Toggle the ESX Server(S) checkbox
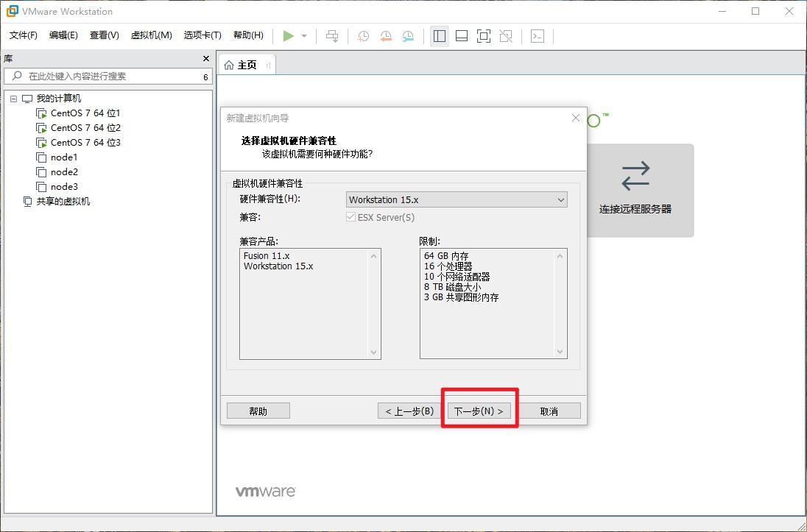Image resolution: width=807 pixels, height=532 pixels. tap(350, 217)
